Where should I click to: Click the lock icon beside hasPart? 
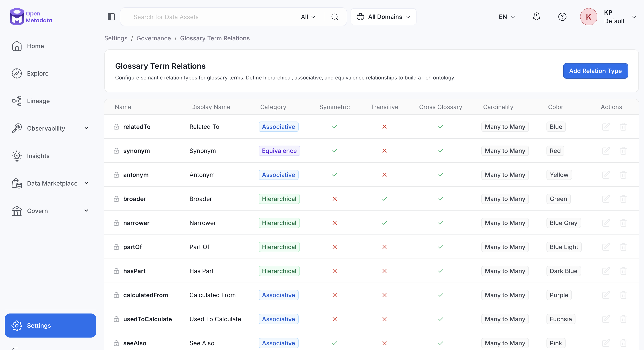click(116, 271)
